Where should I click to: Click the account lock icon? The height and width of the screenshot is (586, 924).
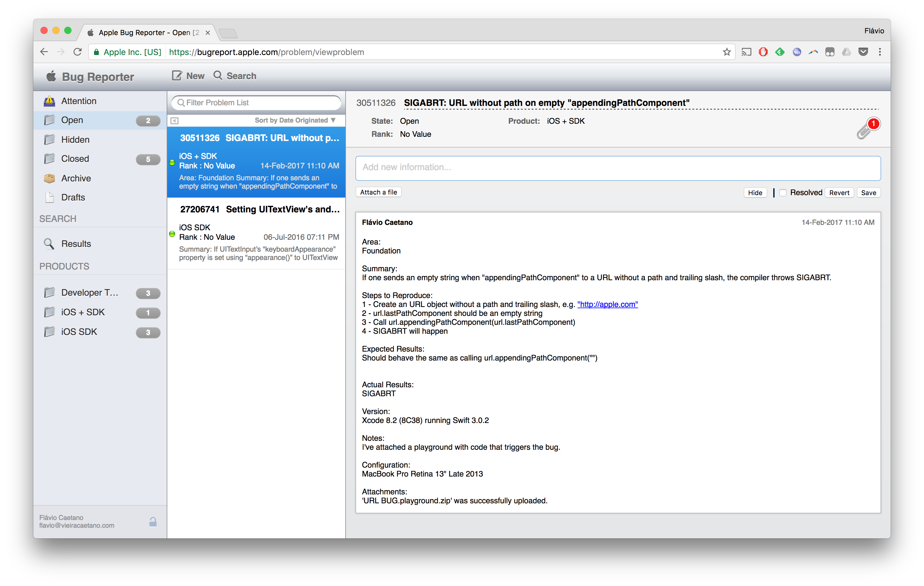153,521
